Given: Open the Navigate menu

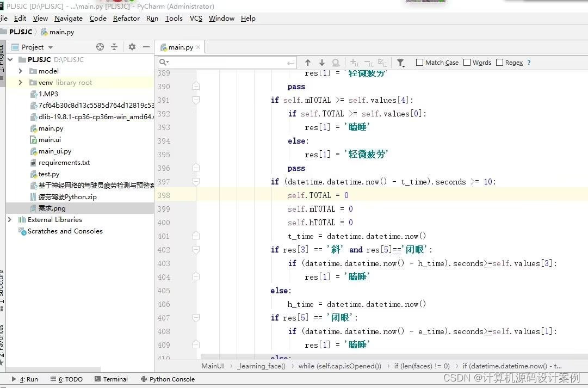Looking at the screenshot, I should 68,19.
